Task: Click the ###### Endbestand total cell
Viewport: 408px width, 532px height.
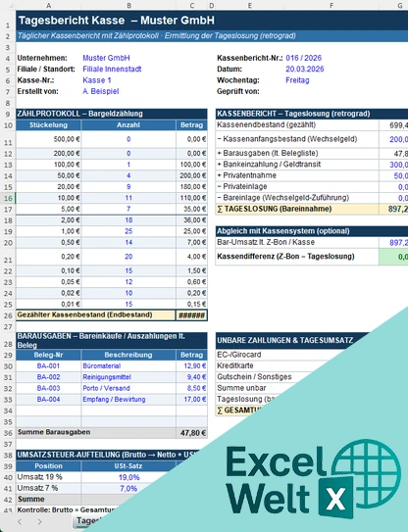Action: click(x=191, y=315)
